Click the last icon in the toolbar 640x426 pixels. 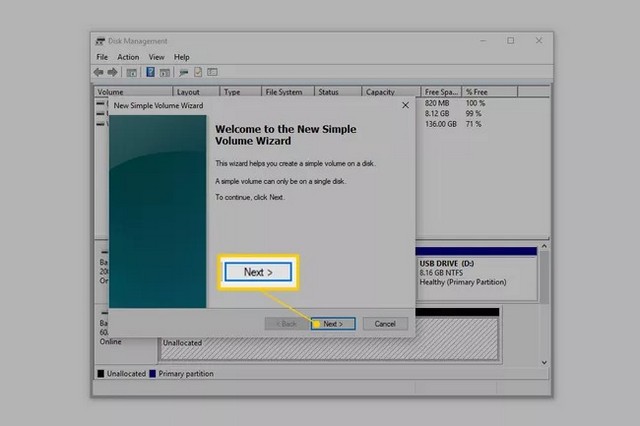(212, 73)
